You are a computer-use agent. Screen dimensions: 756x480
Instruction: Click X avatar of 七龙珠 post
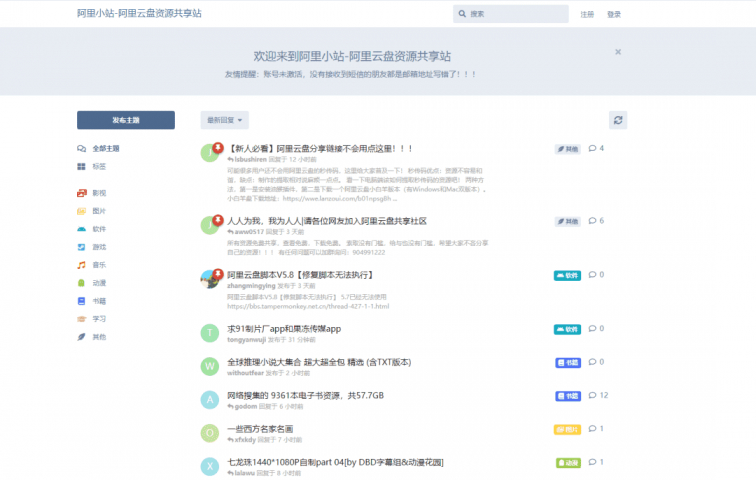point(210,466)
